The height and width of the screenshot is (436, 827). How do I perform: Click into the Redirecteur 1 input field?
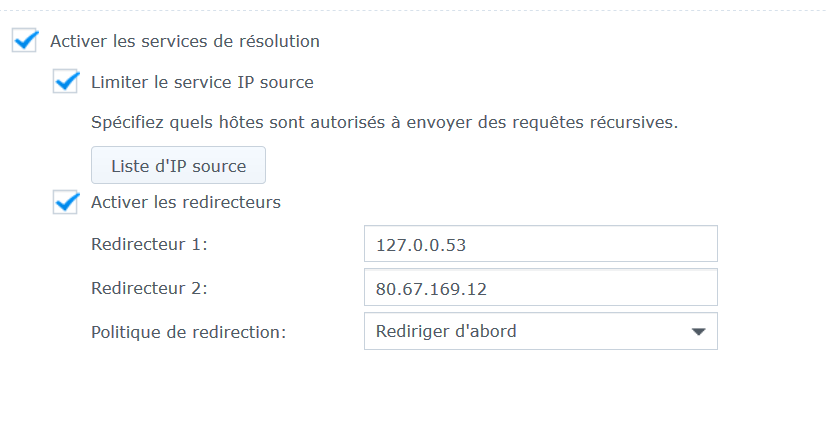(540, 244)
